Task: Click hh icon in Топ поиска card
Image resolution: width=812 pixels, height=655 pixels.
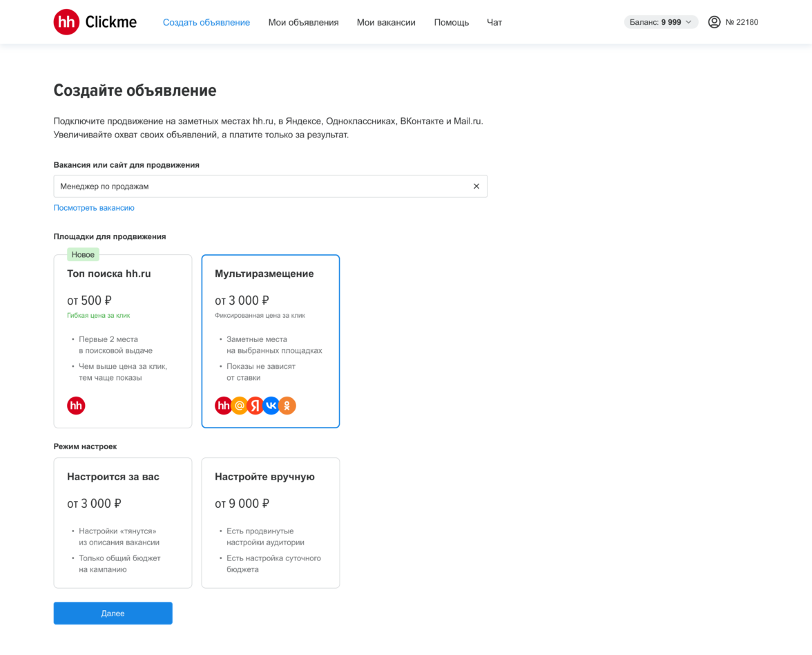Action: (76, 406)
